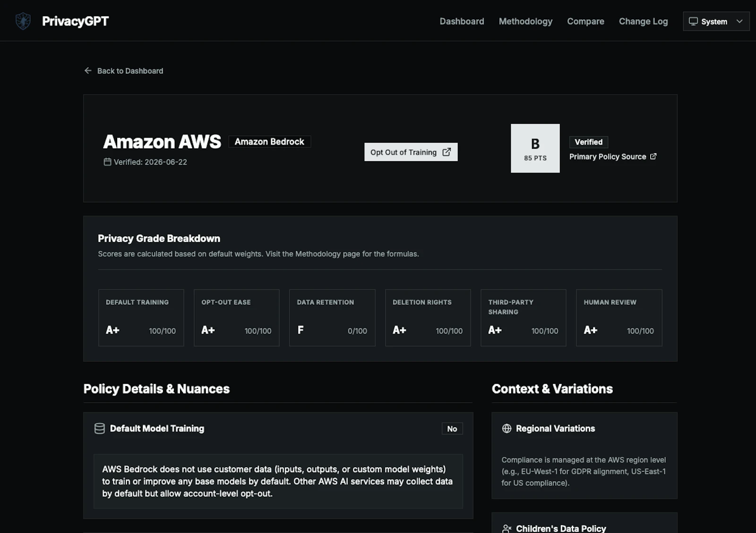This screenshot has height=533, width=756.
Task: Click the Verified: 2026-06-22 date text
Action: click(150, 162)
